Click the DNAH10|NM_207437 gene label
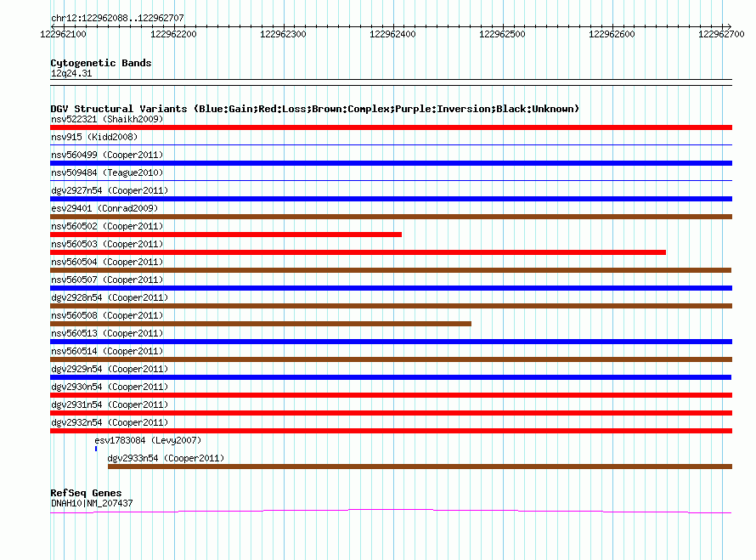Screen dimensions: 756x560 pyautogui.click(x=92, y=503)
